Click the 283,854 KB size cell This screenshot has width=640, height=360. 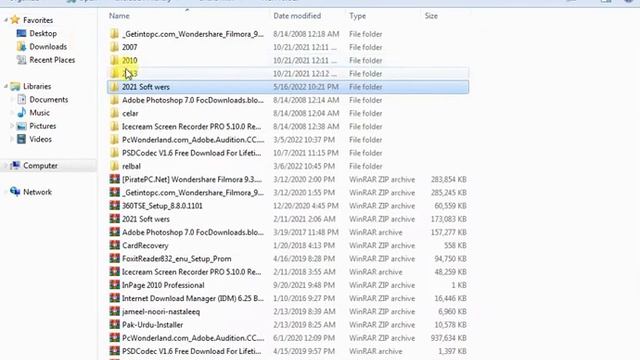point(449,179)
